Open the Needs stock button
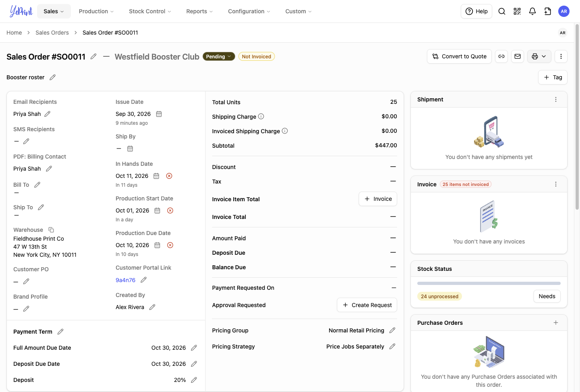 (547, 296)
